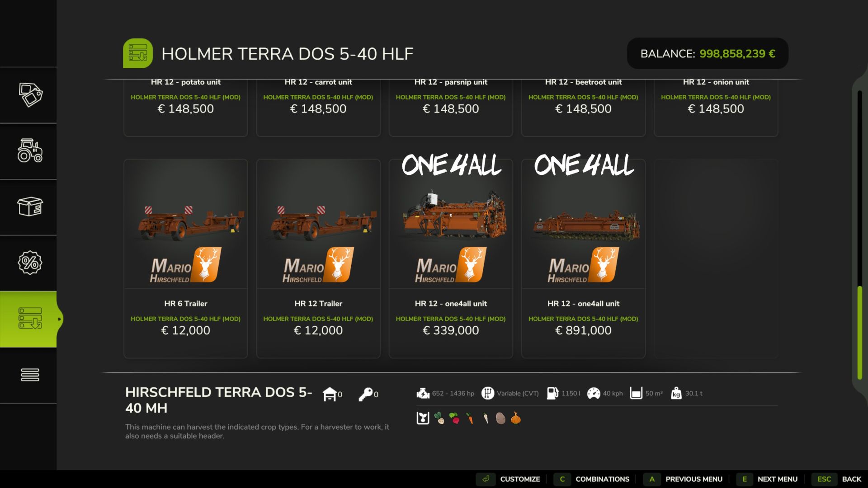Screen dimensions: 868x488
Task: Open the stacked lines list sidebar icon
Action: coord(30,375)
